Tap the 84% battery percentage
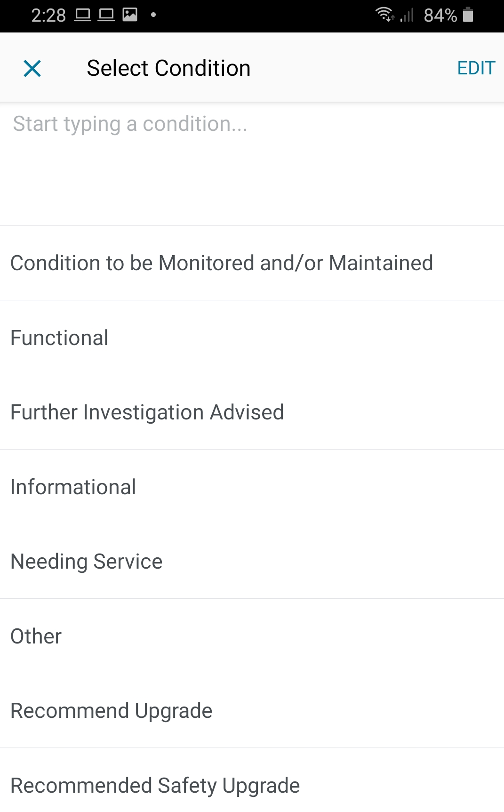The image size is (504, 812). pos(440,16)
